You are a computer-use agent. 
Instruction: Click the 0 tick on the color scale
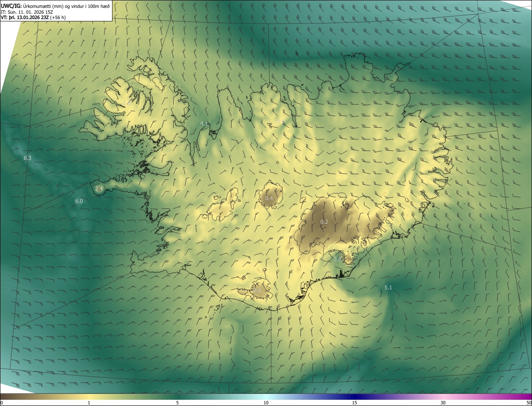tap(2, 403)
